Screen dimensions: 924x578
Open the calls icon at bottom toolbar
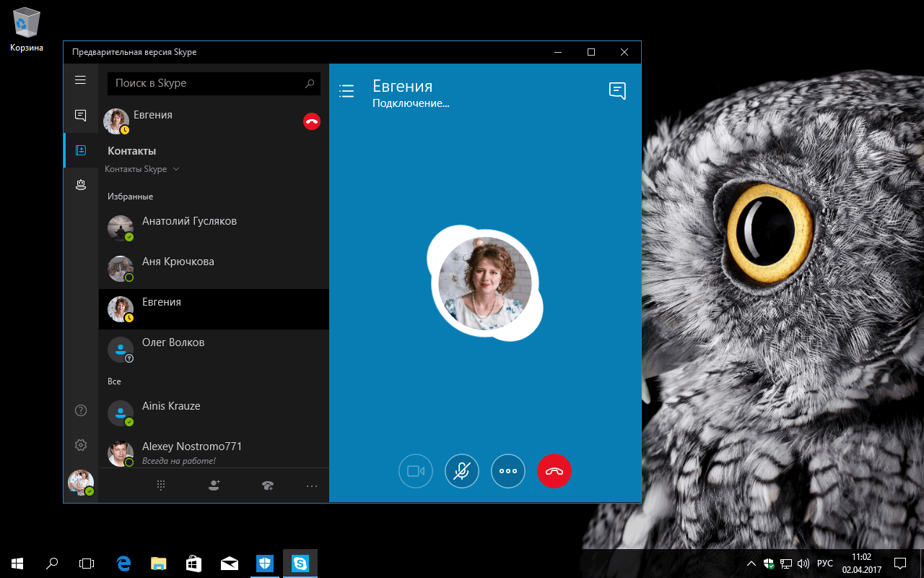tap(268, 485)
